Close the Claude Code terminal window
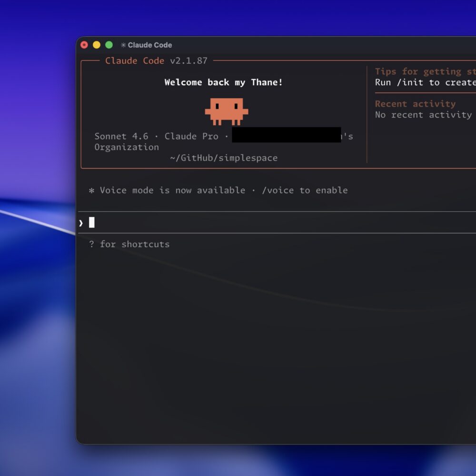476x476 pixels. click(x=84, y=45)
